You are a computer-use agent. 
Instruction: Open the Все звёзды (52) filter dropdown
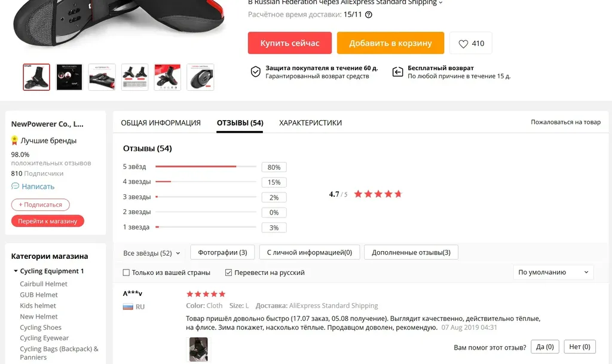coord(151,253)
